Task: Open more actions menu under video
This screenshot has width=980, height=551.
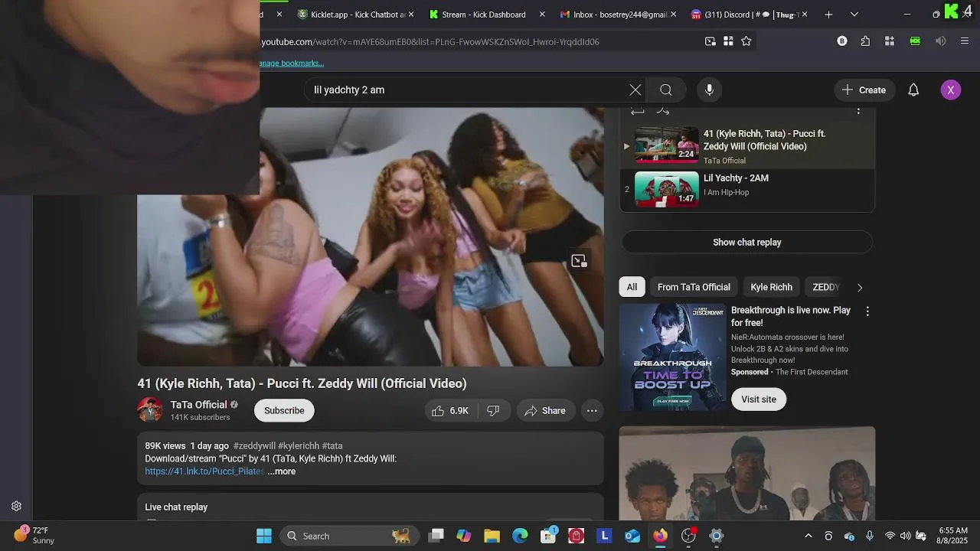Action: coord(592,411)
